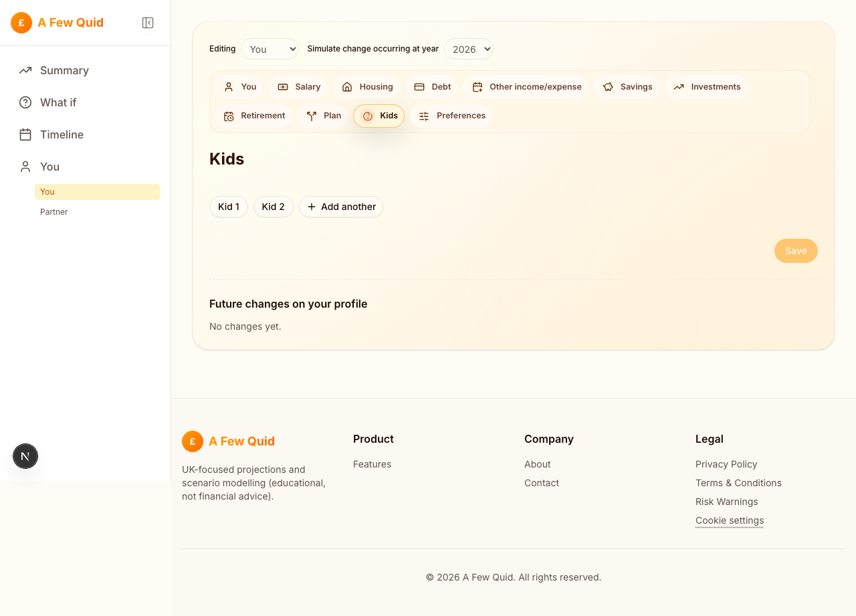Click the piggy bank Savings icon

click(608, 87)
